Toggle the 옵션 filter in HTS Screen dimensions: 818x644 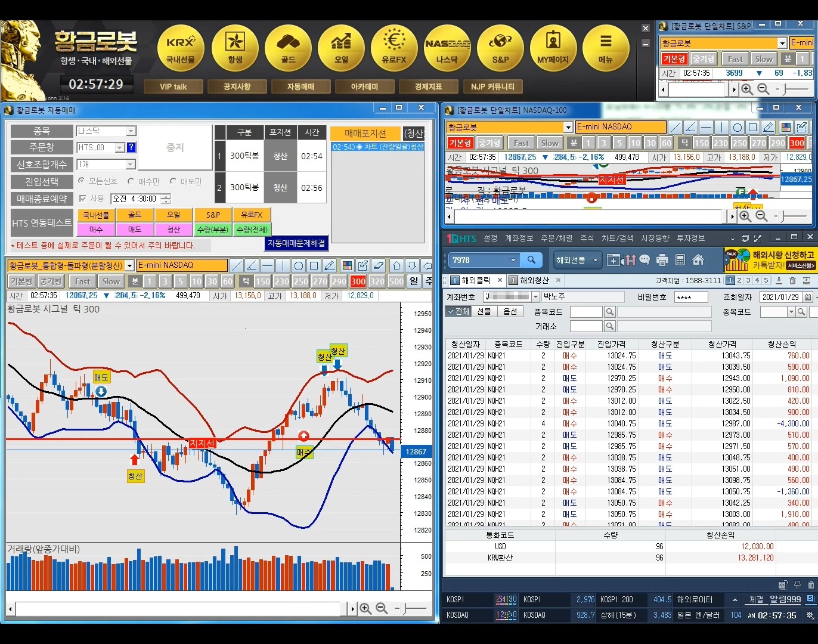510,312
